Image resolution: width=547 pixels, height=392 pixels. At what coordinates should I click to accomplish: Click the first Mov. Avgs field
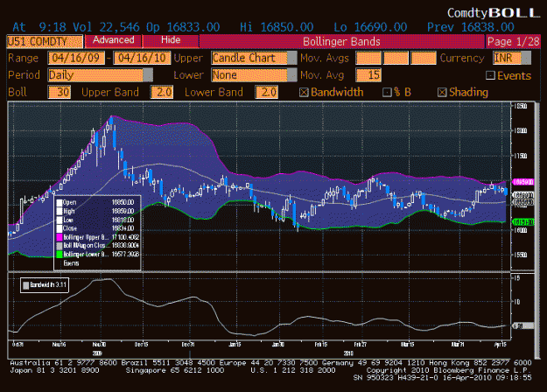(368, 58)
